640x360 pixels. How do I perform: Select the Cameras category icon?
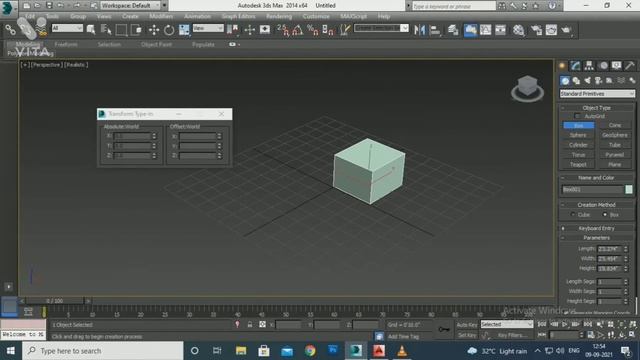coord(598,81)
